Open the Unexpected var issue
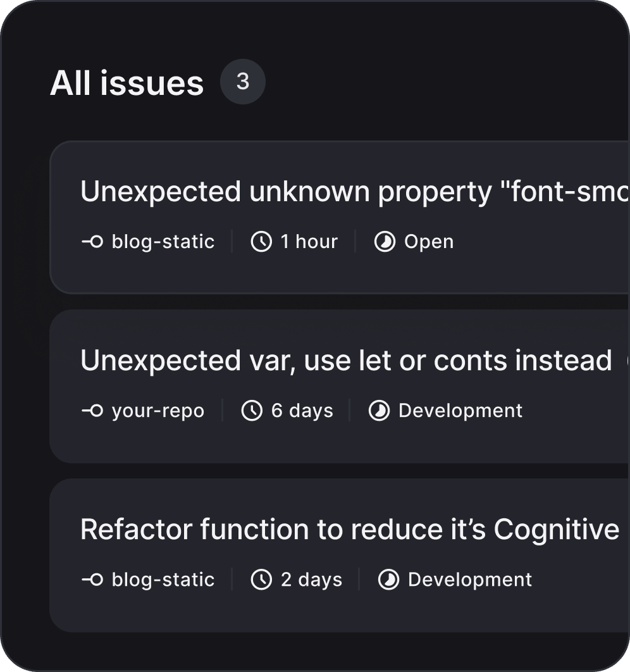Image resolution: width=630 pixels, height=672 pixels. click(x=316, y=360)
